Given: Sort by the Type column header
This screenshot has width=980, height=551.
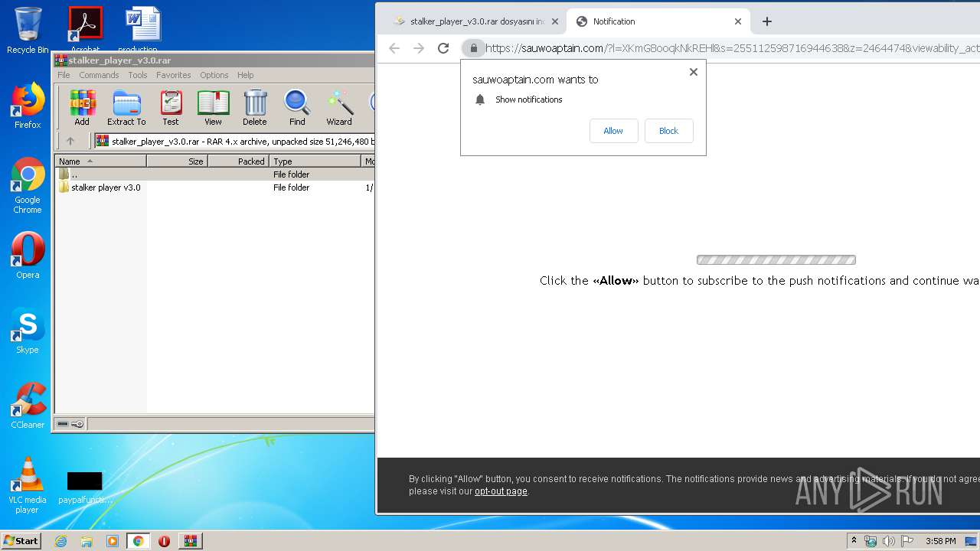Looking at the screenshot, I should [x=315, y=161].
